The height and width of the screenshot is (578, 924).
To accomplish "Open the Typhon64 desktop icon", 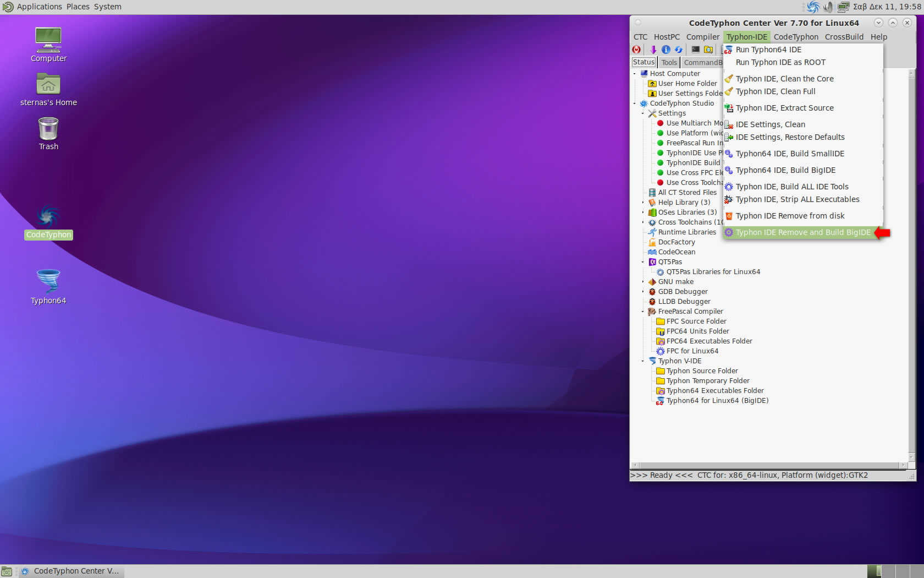I will tap(48, 286).
